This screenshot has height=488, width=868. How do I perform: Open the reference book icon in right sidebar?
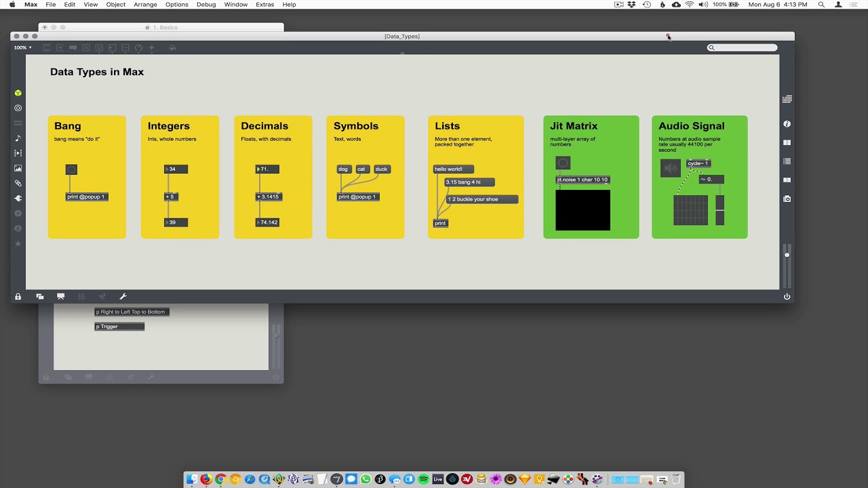(x=787, y=142)
